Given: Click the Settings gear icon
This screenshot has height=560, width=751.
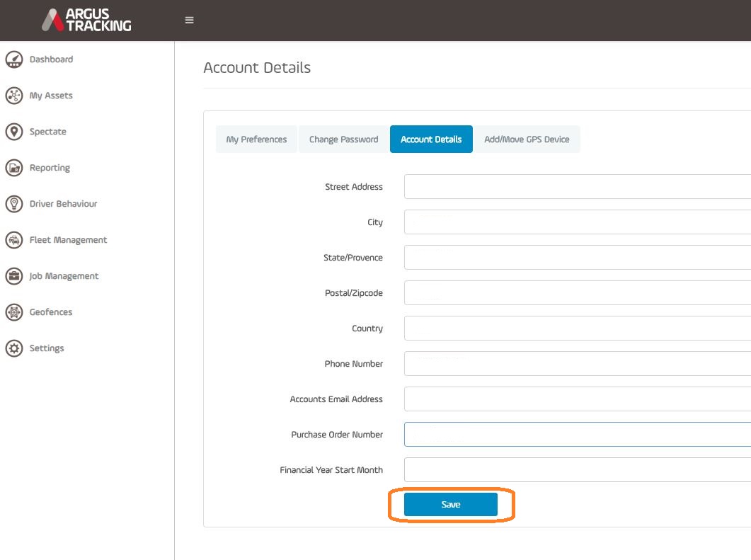Looking at the screenshot, I should click(x=14, y=348).
